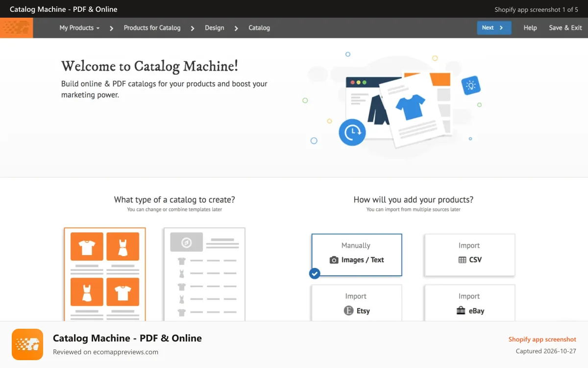Choose Manually Images / Text option

pos(357,255)
